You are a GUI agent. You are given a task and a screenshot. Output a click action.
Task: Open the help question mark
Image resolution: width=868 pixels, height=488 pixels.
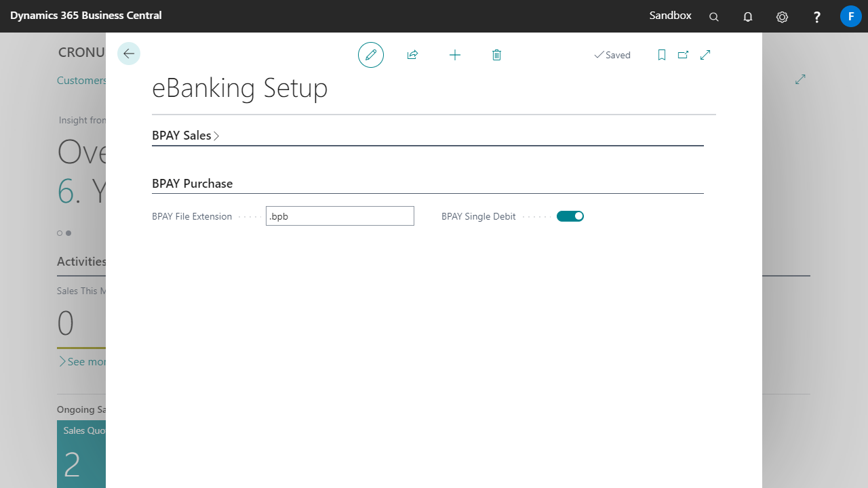point(817,17)
